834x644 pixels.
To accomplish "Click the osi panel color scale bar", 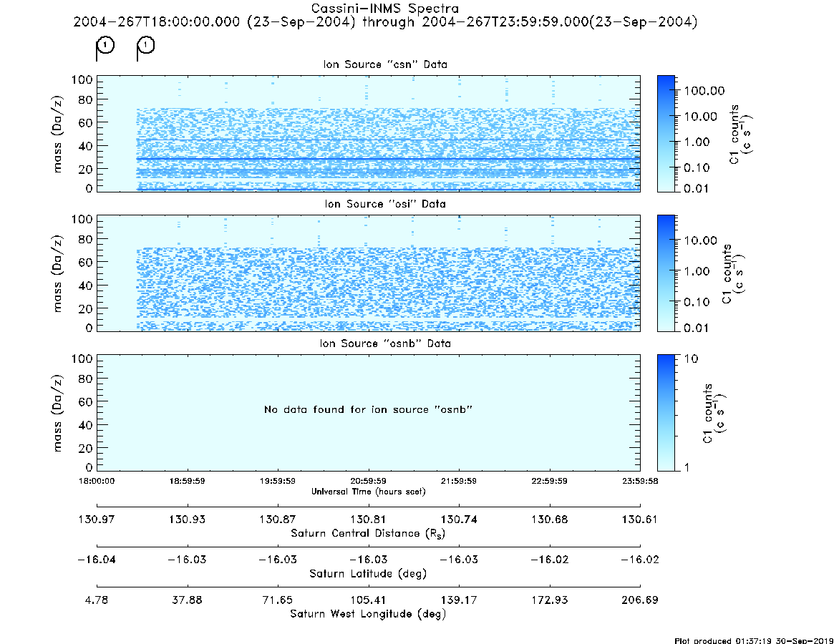I will coord(666,273).
